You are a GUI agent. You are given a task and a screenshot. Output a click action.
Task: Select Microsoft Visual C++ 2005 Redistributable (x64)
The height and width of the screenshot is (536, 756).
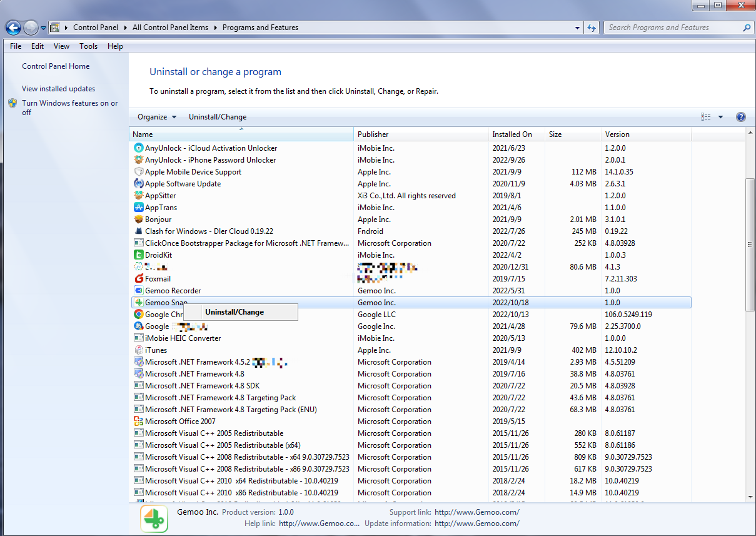pos(410,445)
